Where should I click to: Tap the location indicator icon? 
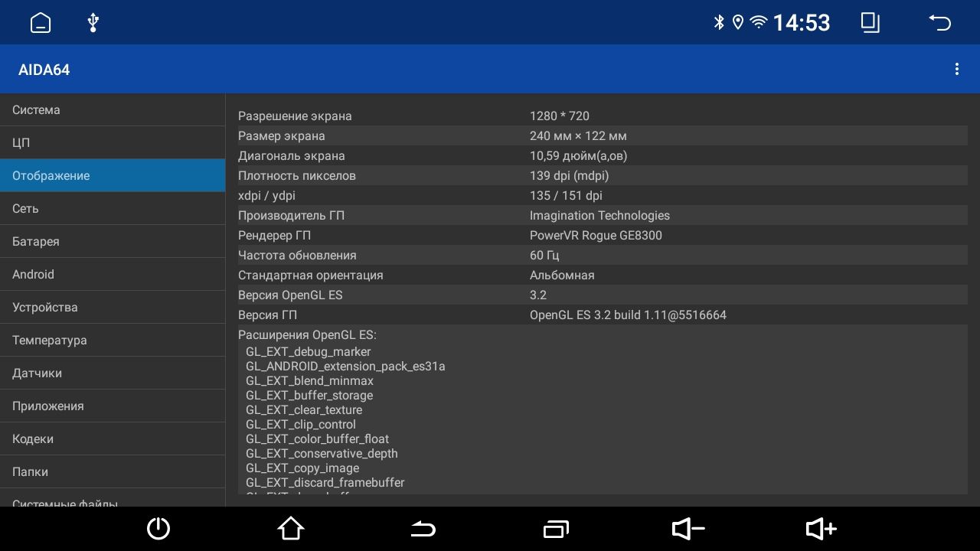(x=737, y=22)
